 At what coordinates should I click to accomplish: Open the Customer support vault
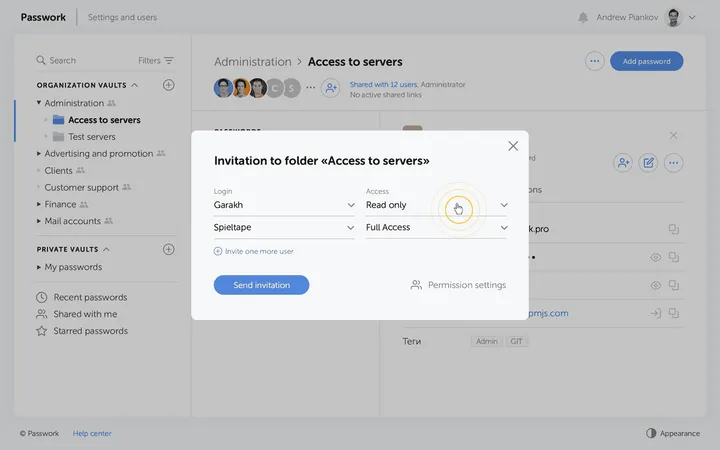point(81,187)
